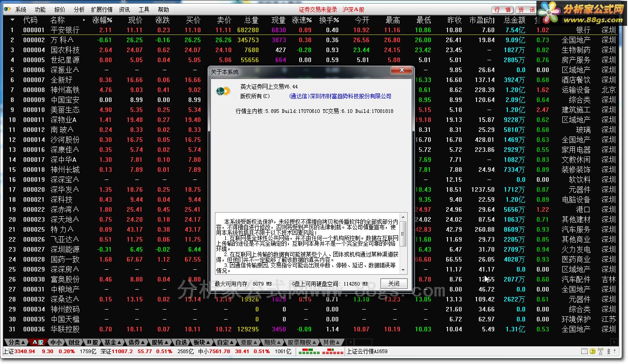Click the logo icon inside the 关于本系统 dialog
Viewport: 628px width, 364px height.
tap(223, 91)
